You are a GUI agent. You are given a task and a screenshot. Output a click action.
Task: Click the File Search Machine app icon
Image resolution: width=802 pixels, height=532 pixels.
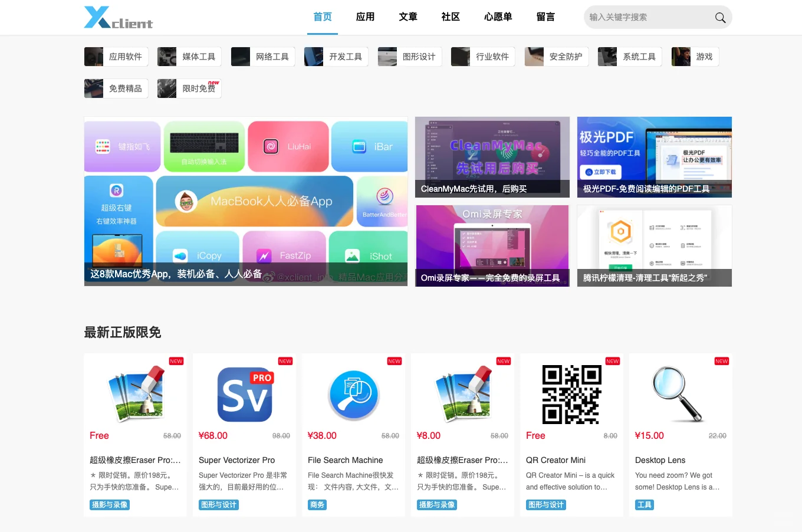[x=353, y=394]
